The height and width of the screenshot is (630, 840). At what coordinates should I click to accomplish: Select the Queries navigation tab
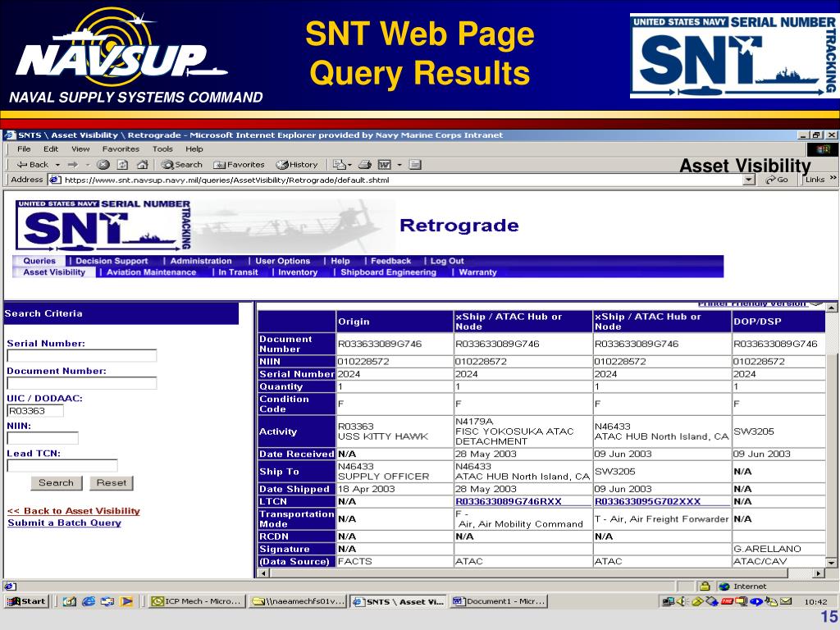click(39, 261)
